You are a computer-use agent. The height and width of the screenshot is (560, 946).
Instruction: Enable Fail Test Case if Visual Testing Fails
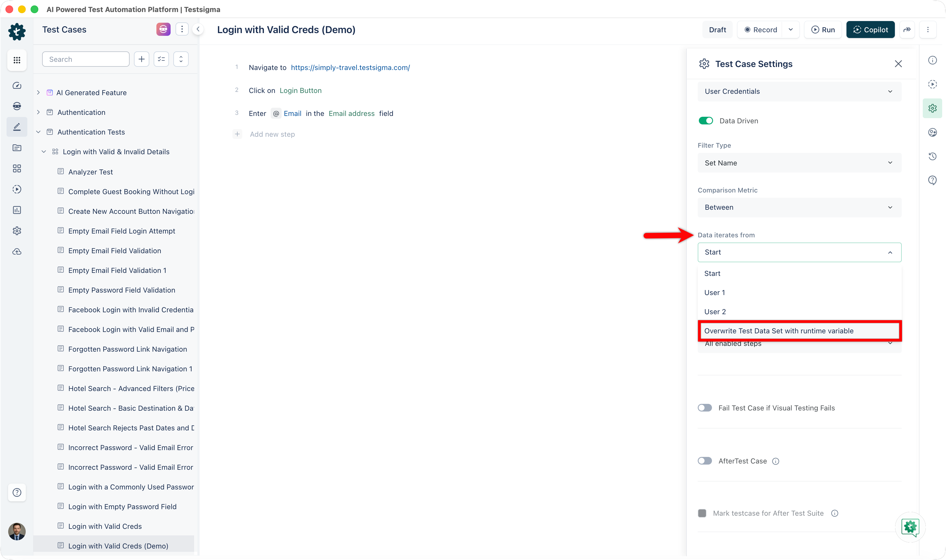[x=705, y=408]
